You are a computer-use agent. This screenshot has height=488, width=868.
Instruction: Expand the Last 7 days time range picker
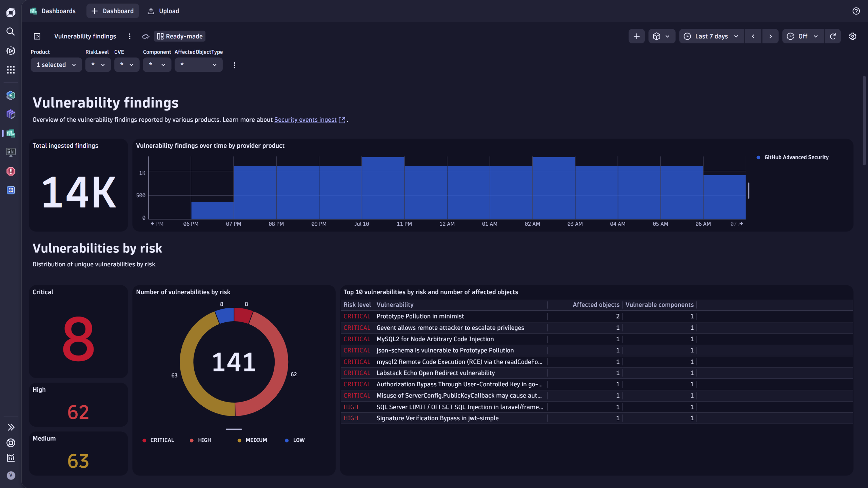(x=711, y=36)
